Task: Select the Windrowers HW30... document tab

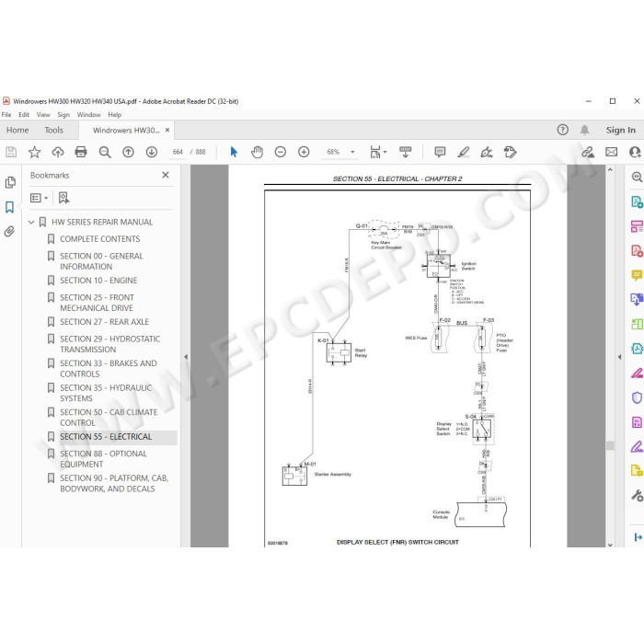Action: [126, 131]
